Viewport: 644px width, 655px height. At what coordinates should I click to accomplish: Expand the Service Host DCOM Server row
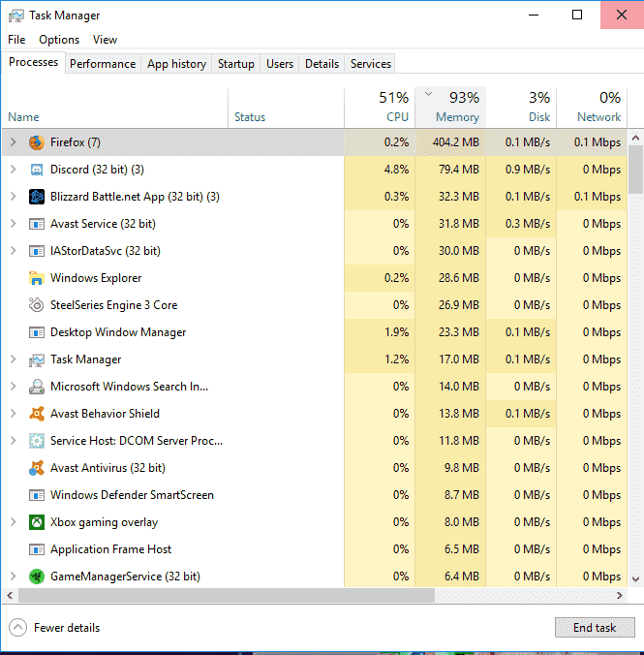coord(14,441)
